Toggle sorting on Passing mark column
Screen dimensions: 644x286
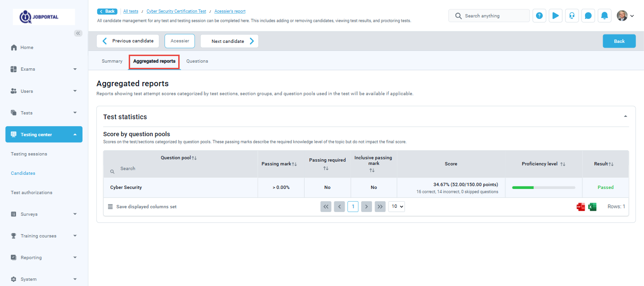tap(295, 164)
